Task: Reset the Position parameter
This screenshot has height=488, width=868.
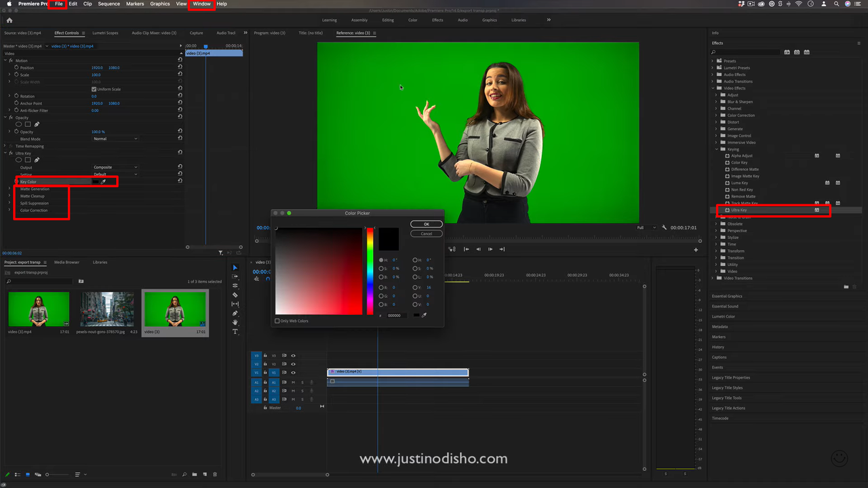Action: pyautogui.click(x=180, y=68)
